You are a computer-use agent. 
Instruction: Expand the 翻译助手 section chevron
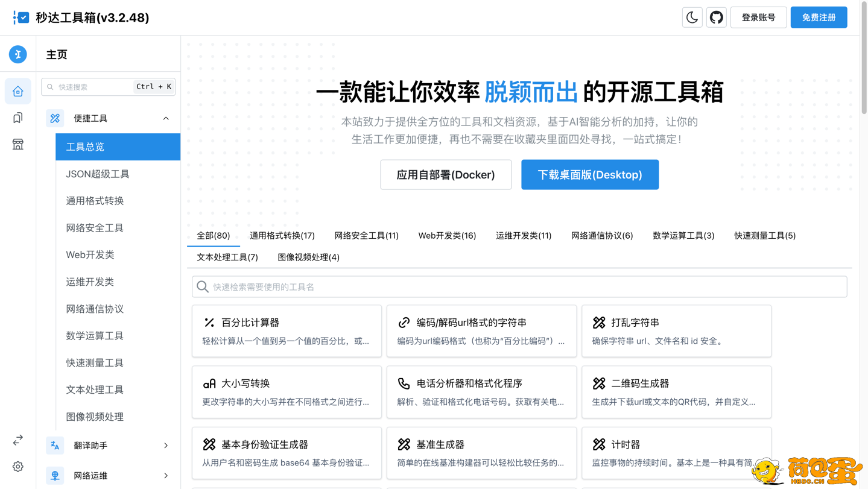tap(166, 446)
